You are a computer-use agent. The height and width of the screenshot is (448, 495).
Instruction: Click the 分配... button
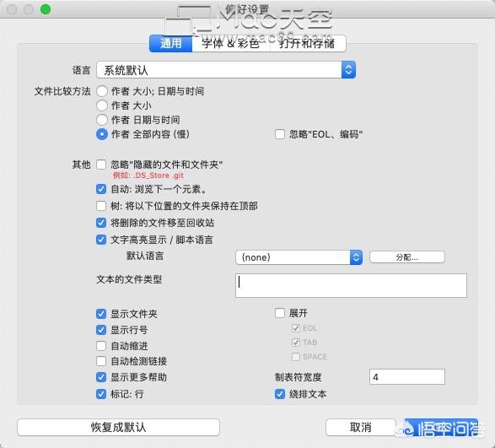pyautogui.click(x=407, y=257)
